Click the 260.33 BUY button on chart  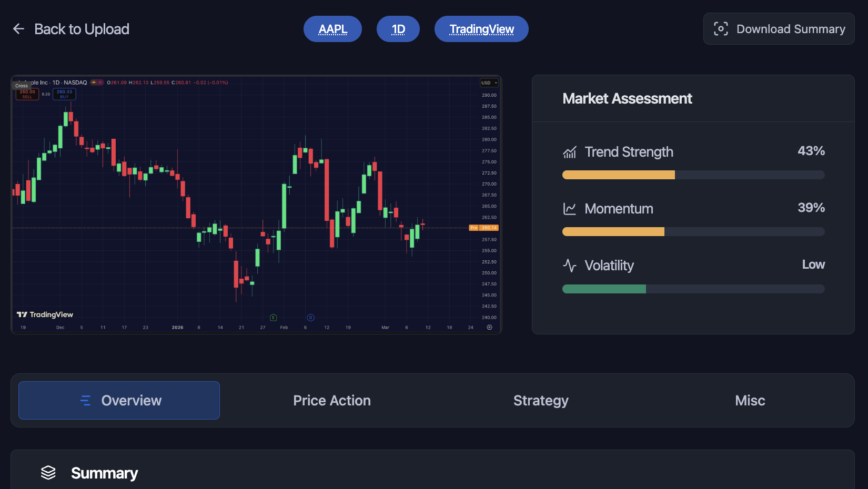(x=64, y=94)
